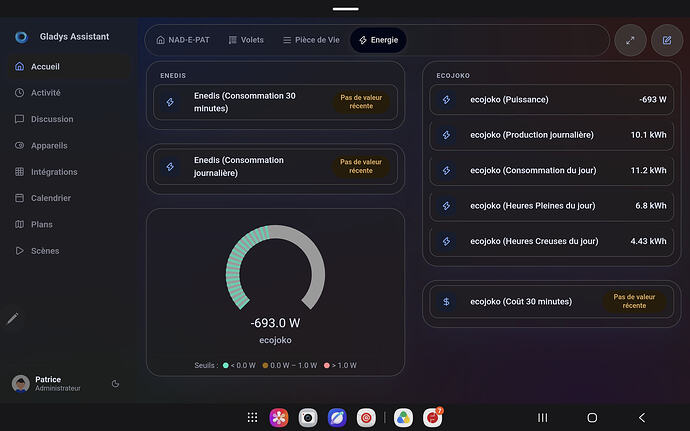Select the Energie dashboard tab
Screen dimensions: 690x431
click(378, 40)
